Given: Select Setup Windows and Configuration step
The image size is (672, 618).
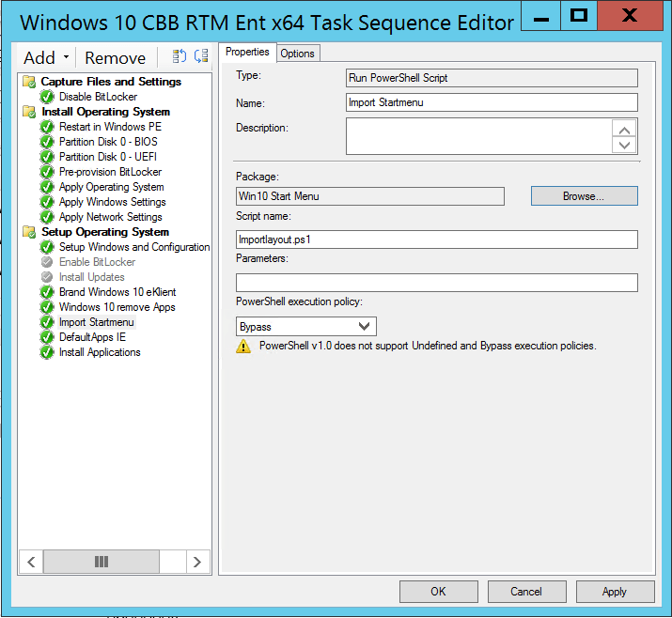Looking at the screenshot, I should [x=134, y=247].
